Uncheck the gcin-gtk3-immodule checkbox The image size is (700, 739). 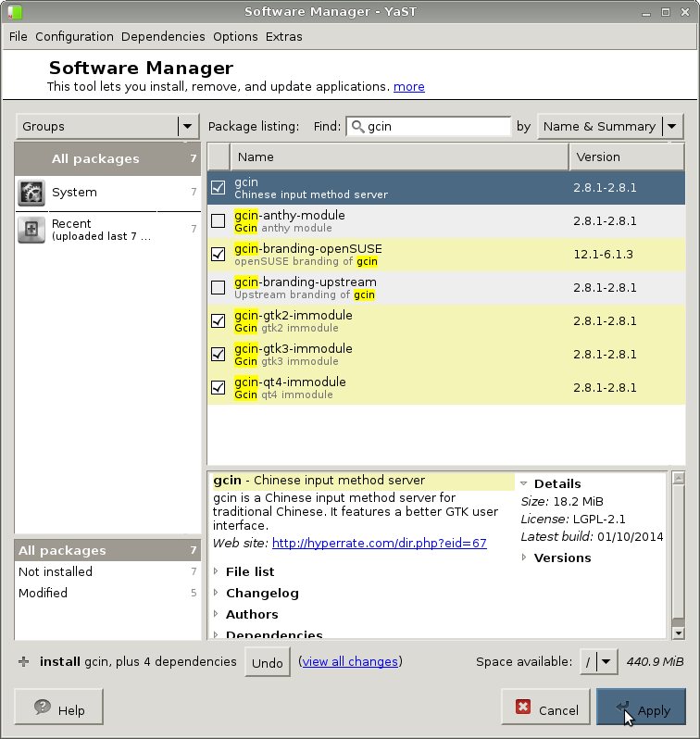tap(219, 355)
